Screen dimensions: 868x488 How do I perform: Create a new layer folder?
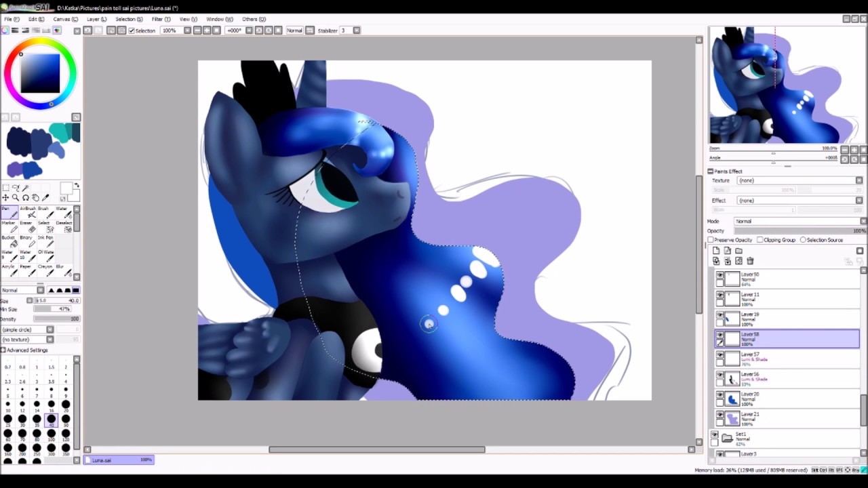pos(738,251)
